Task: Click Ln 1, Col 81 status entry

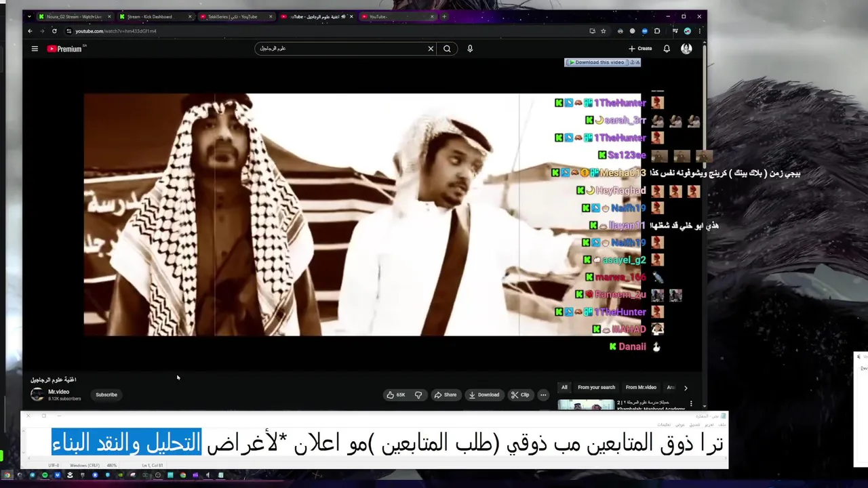Action: coord(152,466)
